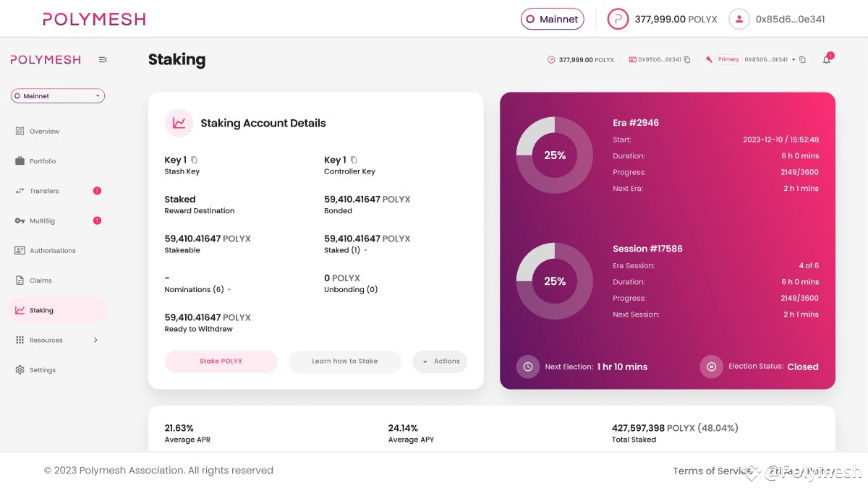Screen dimensions: 868x488
Task: Click the POLYX balance icon in top bar
Action: pos(618,20)
